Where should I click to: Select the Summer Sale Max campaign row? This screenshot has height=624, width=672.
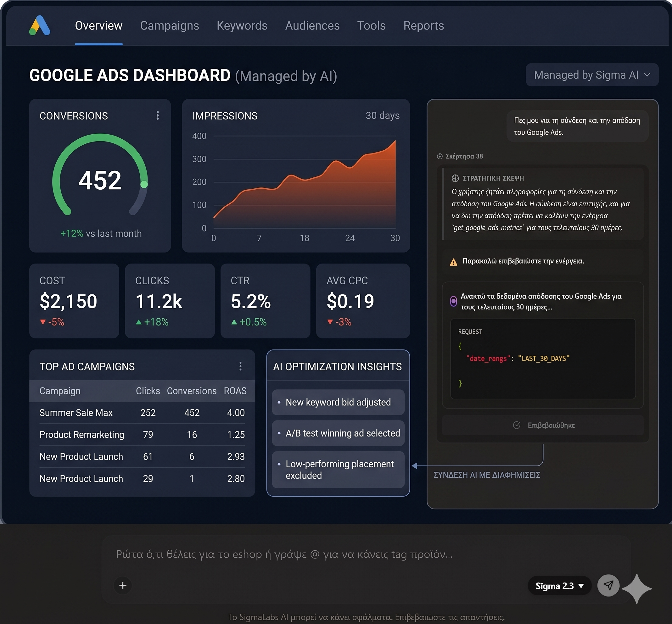tap(142, 413)
